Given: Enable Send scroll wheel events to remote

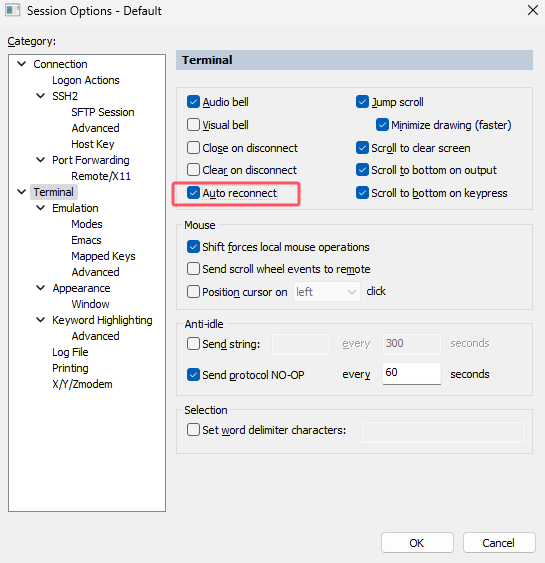Looking at the screenshot, I should pos(193,269).
